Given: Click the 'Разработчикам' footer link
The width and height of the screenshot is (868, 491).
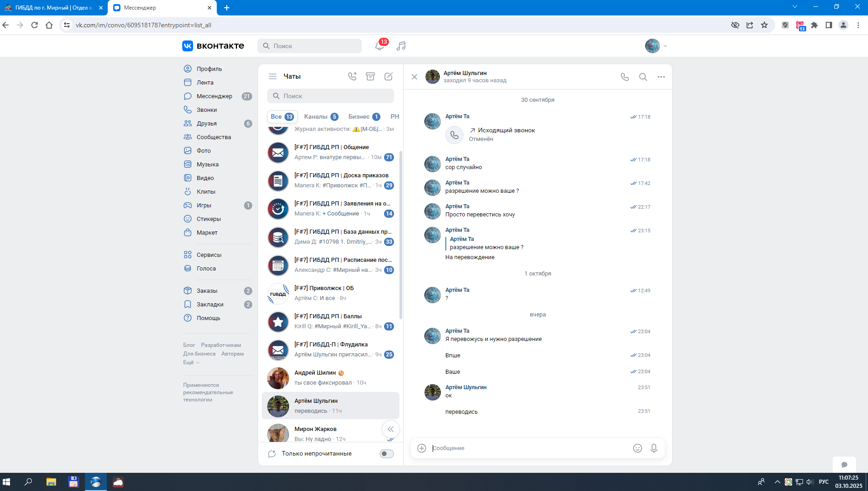Looking at the screenshot, I should (221, 345).
